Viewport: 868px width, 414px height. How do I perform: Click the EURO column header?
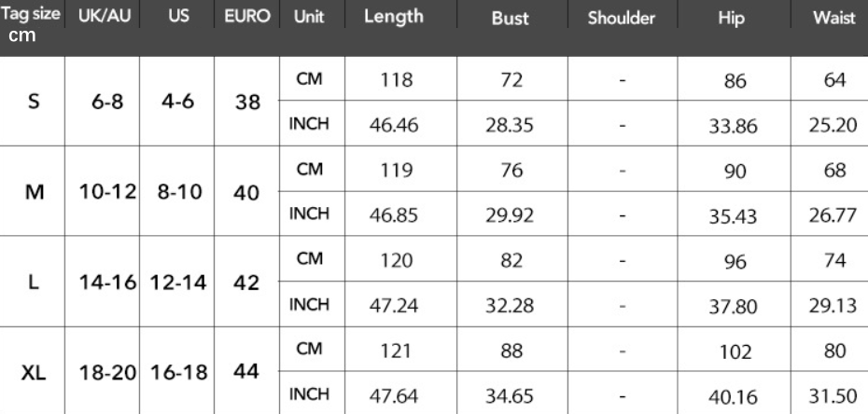[x=246, y=17]
